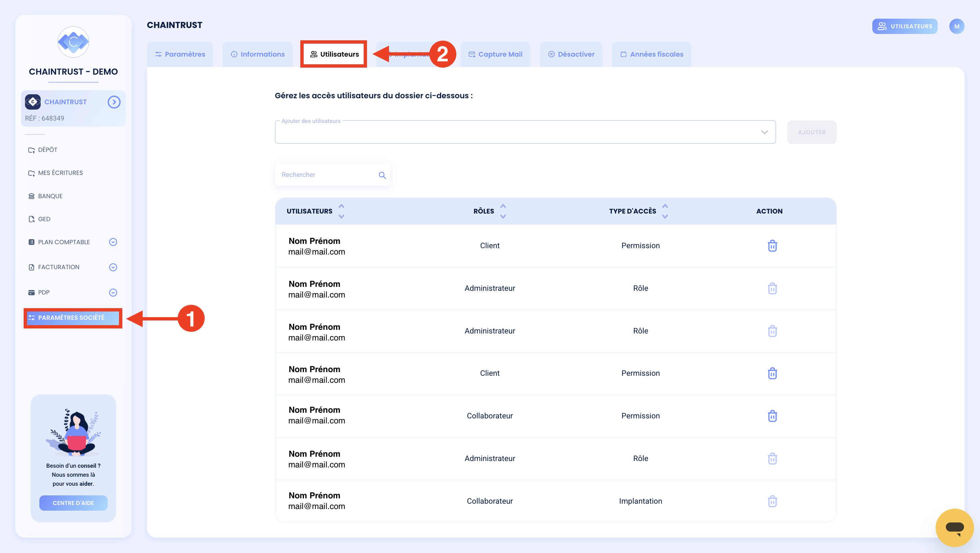The height and width of the screenshot is (553, 980).
Task: Click the CHAINTRUST company name in the sidebar
Action: point(65,102)
